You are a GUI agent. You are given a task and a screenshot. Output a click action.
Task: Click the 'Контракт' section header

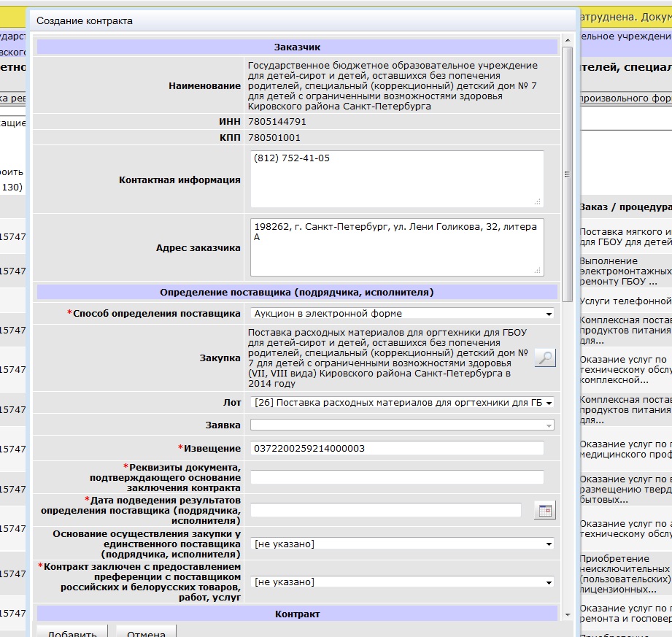pos(297,614)
